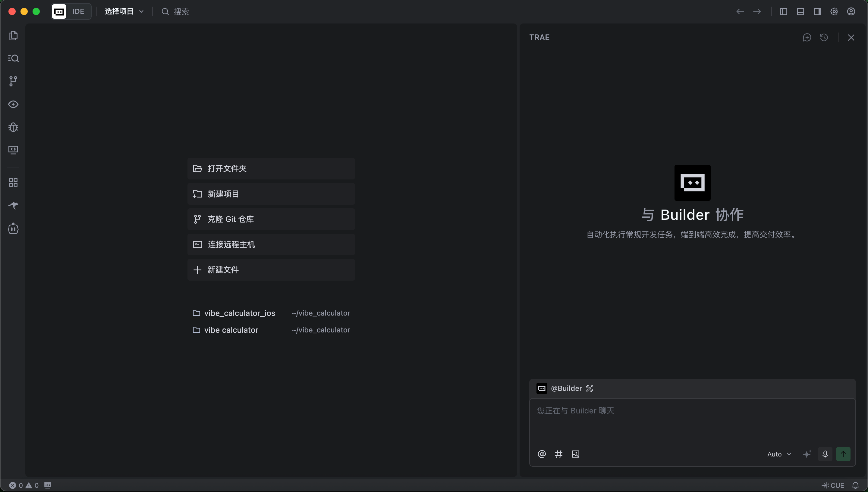
Task: Toggle the bottom panel layout icon
Action: tap(800, 11)
